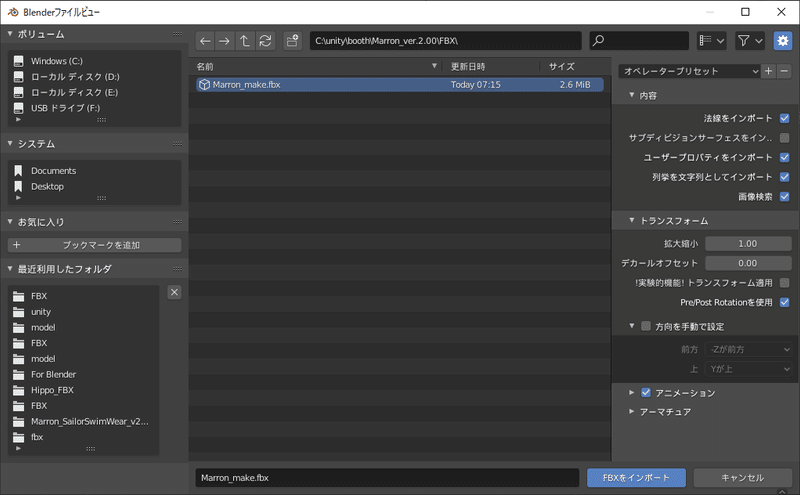Toggle アニメーション checkbox
Image resolution: width=800 pixels, height=495 pixels.
point(646,392)
